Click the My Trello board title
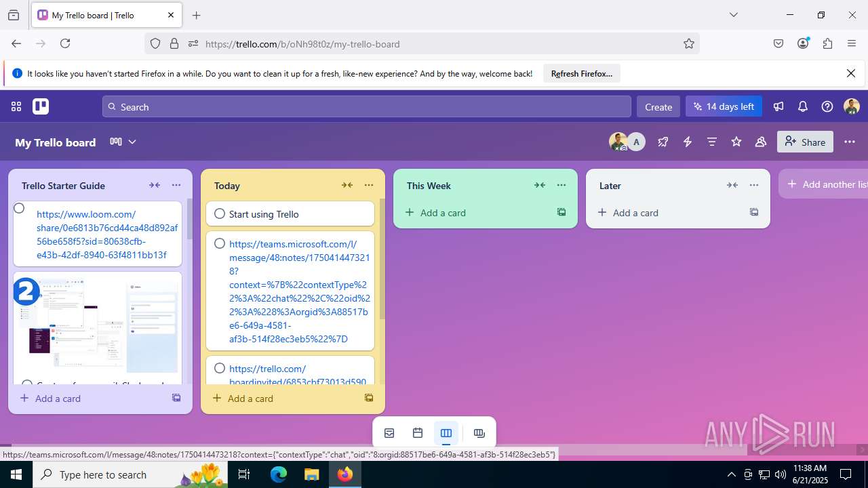The height and width of the screenshot is (488, 868). click(56, 142)
